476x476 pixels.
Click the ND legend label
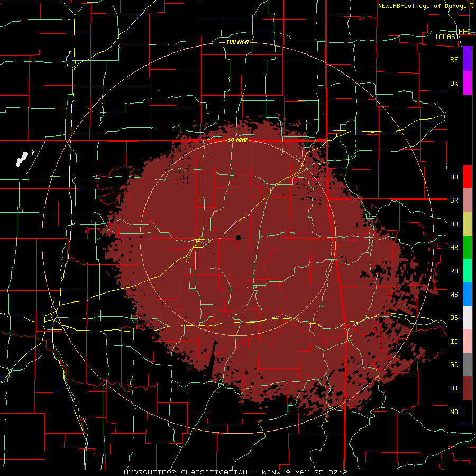coord(454,412)
